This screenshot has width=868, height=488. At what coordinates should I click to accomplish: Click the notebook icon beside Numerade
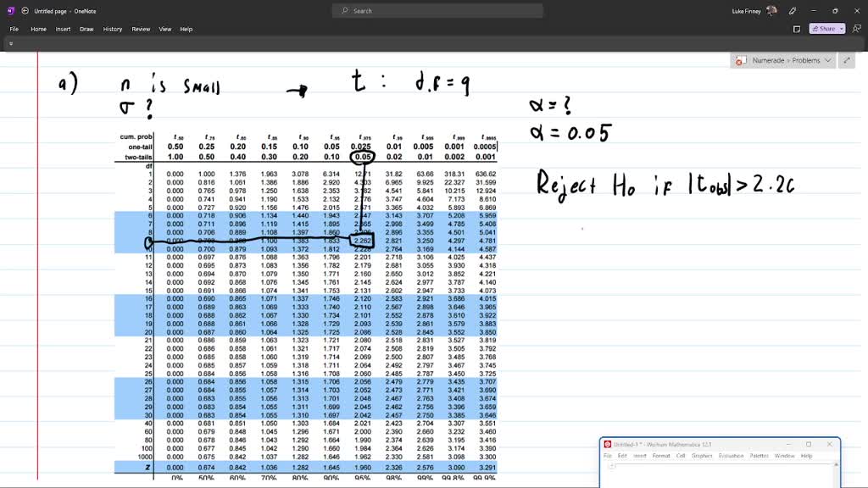pyautogui.click(x=741, y=60)
